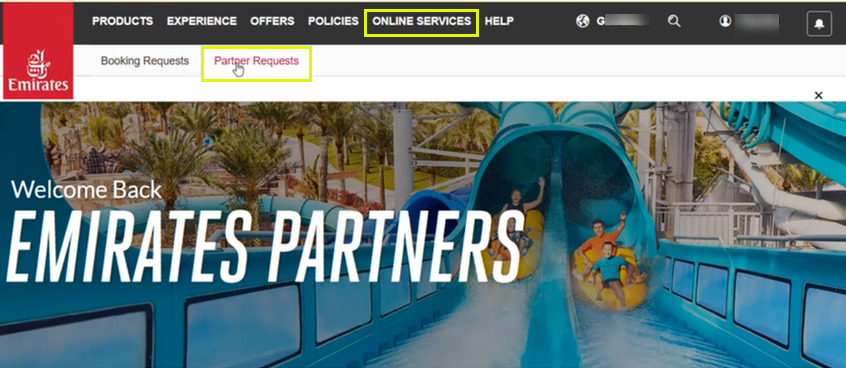Expand the POLICIES menu
This screenshot has width=846, height=368.
(x=333, y=21)
